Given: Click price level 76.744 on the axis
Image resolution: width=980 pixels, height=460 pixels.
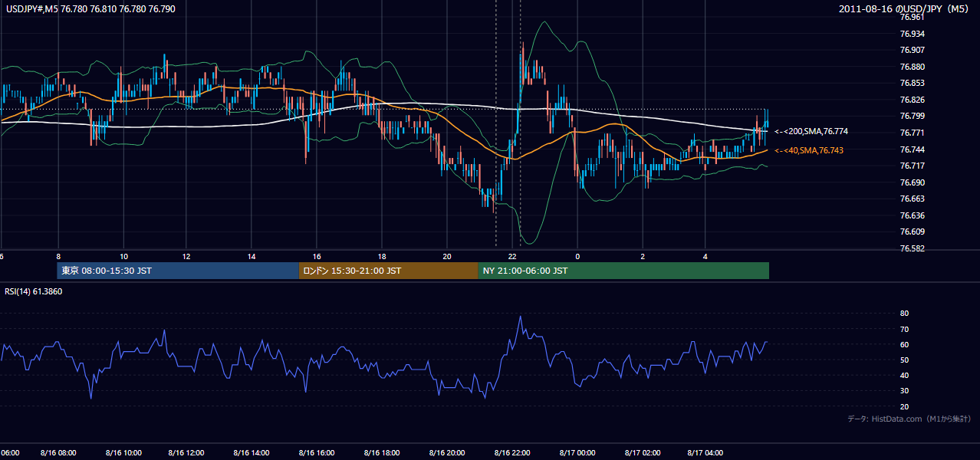Looking at the screenshot, I should (x=912, y=149).
